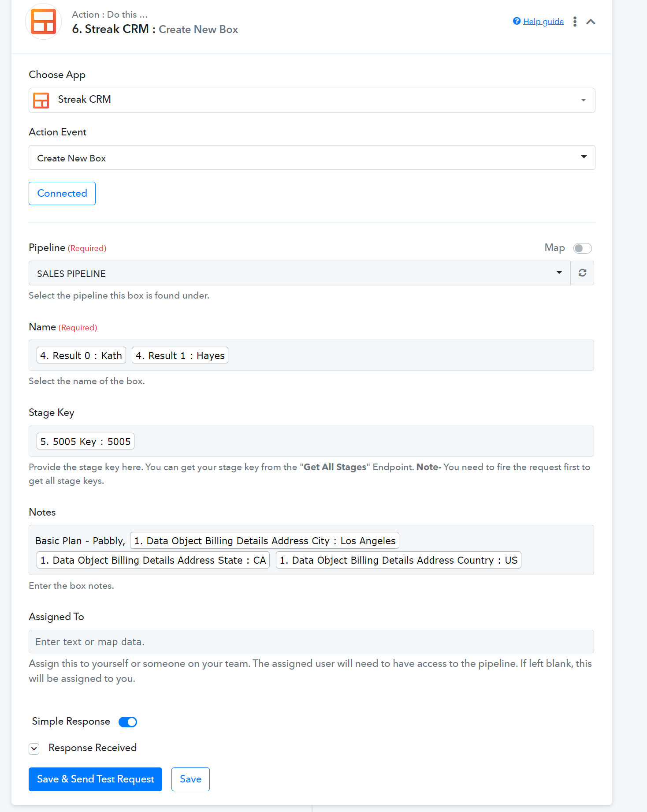The image size is (647, 812).
Task: Click Save & Send Test Request
Action: click(x=95, y=779)
